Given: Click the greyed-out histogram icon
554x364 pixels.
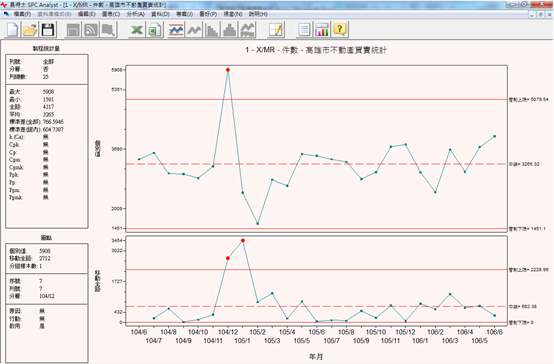Looking at the screenshot, I should click(x=230, y=30).
